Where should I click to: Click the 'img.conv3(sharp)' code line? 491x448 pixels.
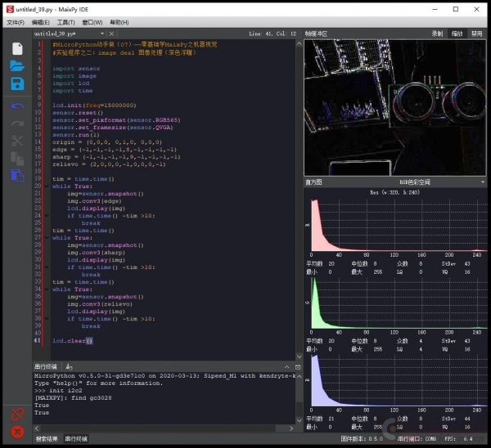(96, 253)
